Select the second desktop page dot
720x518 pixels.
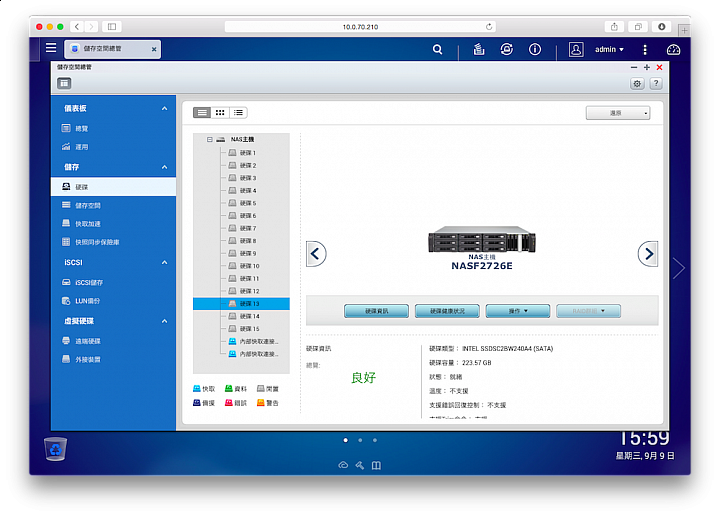360,440
